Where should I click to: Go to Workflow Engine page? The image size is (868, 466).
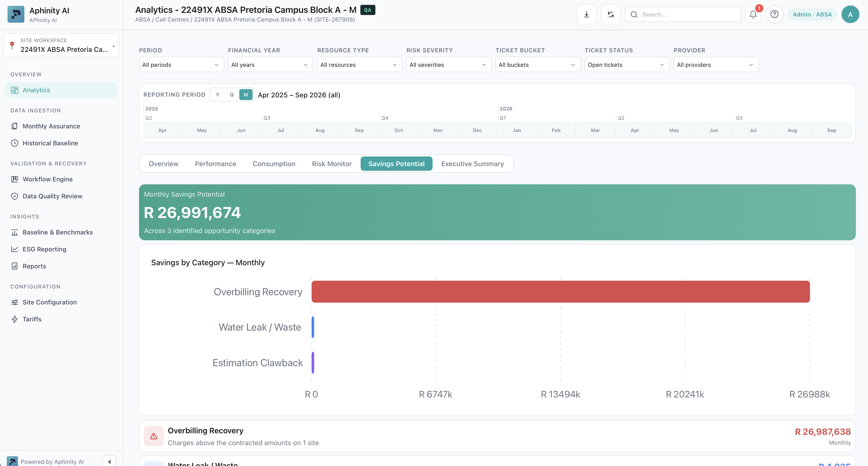pyautogui.click(x=61, y=179)
